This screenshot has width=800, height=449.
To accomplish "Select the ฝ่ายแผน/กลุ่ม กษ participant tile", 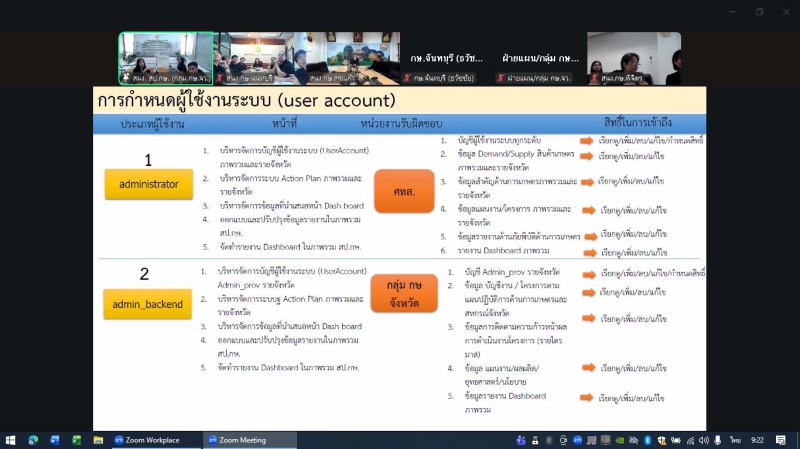I will 541,58.
